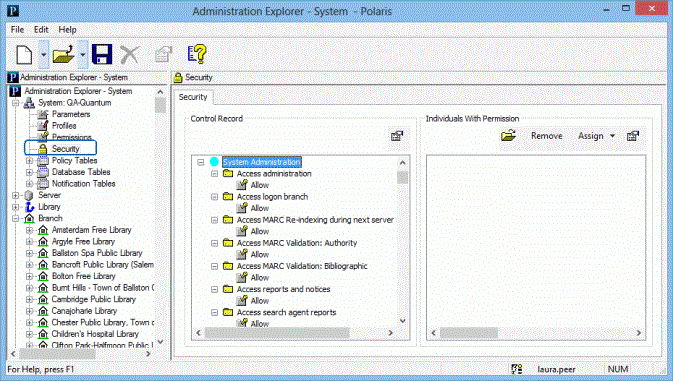
Task: Click the Delete X toolbar icon
Action: (129, 55)
